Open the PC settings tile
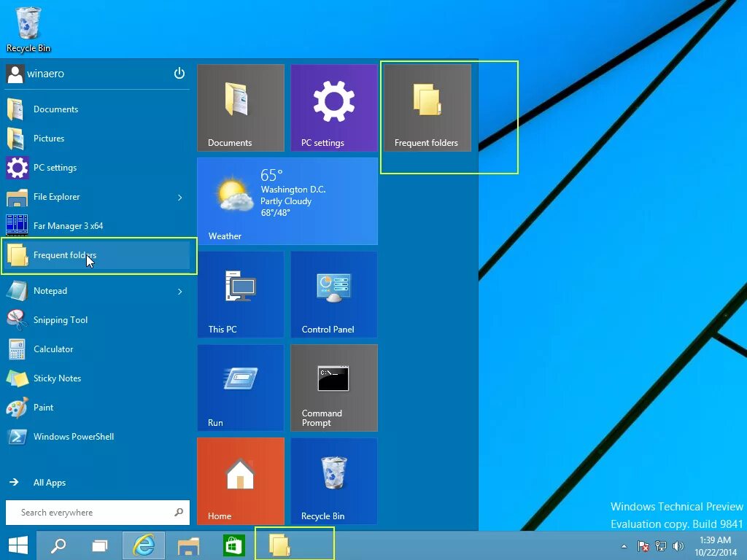Image resolution: width=747 pixels, height=560 pixels. coord(334,108)
